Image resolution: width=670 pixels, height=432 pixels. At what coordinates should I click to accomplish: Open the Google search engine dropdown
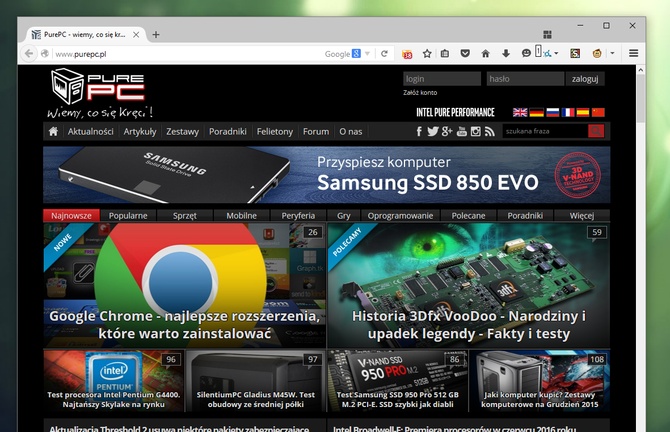(x=367, y=54)
